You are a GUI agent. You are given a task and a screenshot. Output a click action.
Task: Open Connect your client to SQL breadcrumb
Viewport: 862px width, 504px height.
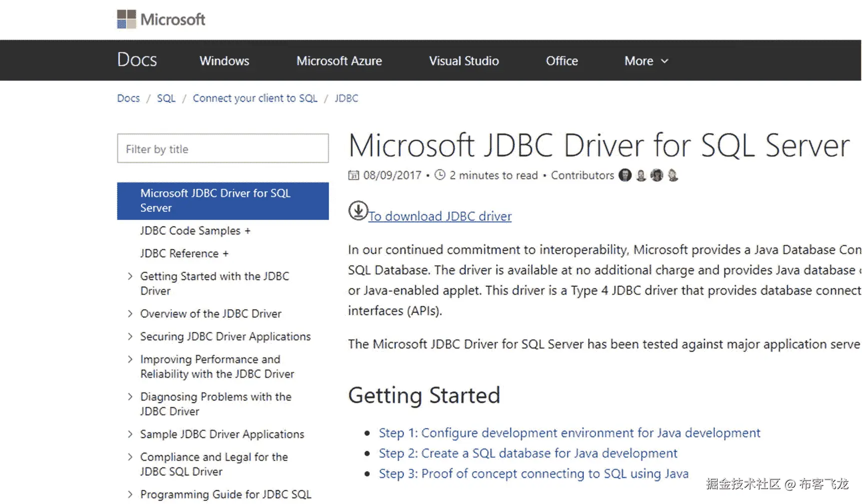click(x=255, y=98)
